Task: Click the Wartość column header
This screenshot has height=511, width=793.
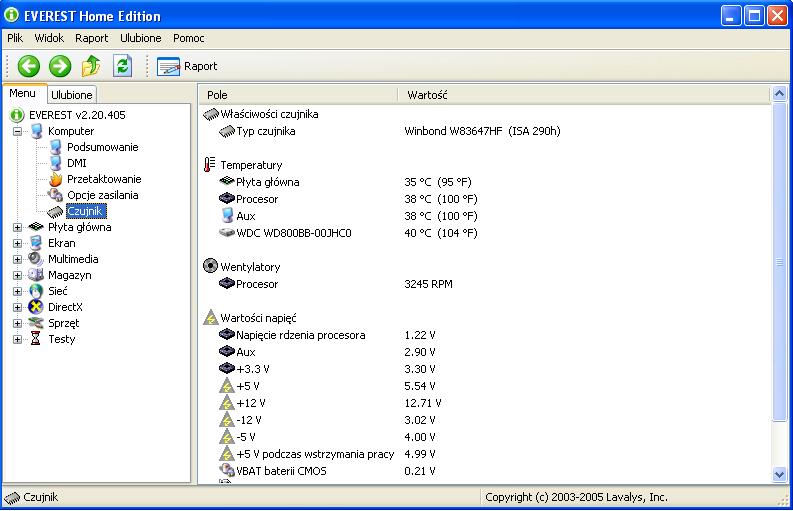Action: tap(584, 95)
